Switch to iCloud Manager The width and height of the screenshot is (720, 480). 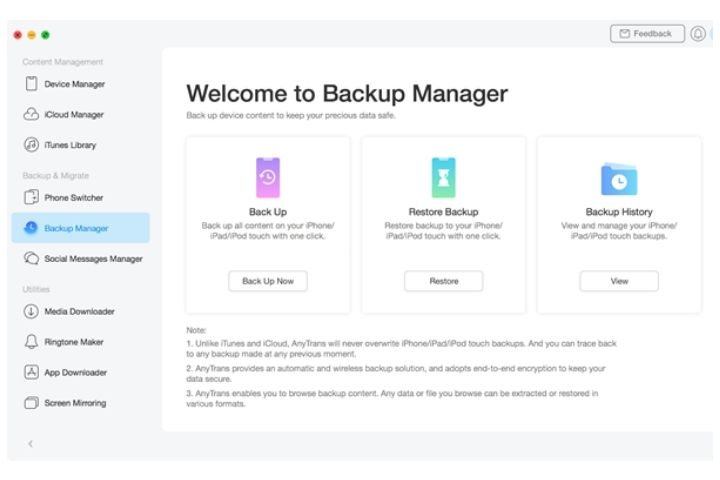(80, 114)
